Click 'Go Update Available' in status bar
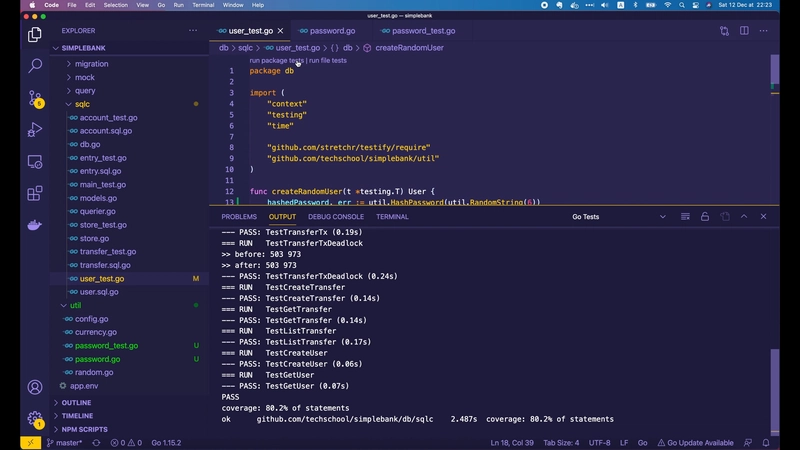 (695, 442)
